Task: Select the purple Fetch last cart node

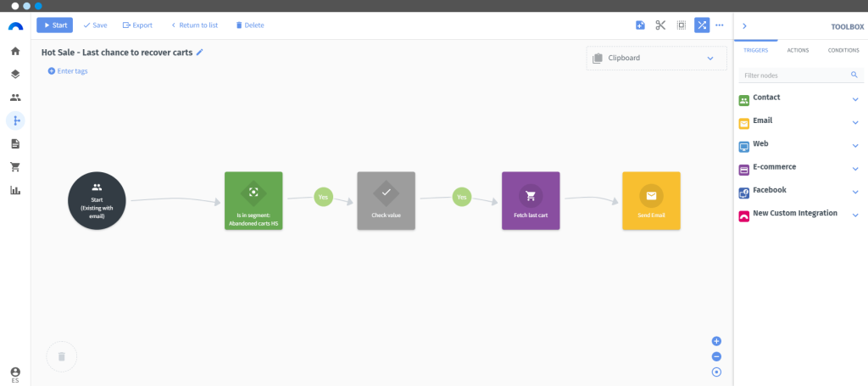Action: point(531,200)
